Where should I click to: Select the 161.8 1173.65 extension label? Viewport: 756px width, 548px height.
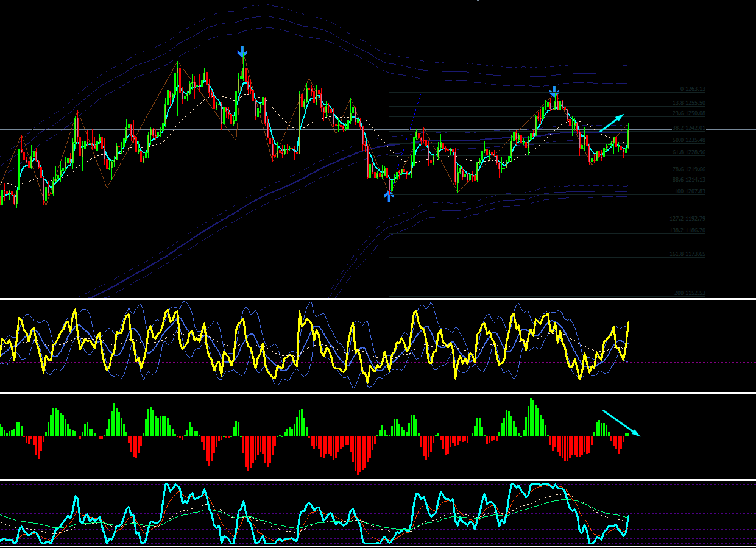point(688,254)
